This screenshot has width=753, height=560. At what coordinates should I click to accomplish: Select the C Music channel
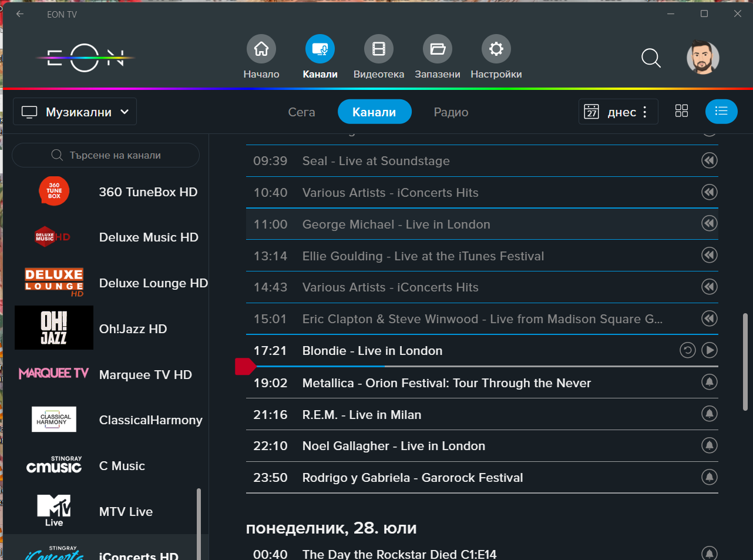[106, 466]
